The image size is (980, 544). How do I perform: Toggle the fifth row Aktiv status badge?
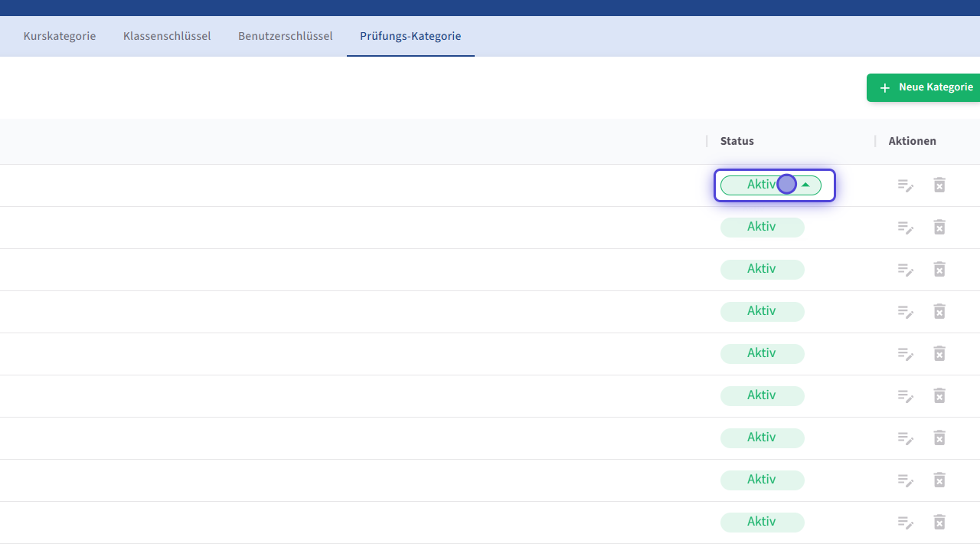762,354
